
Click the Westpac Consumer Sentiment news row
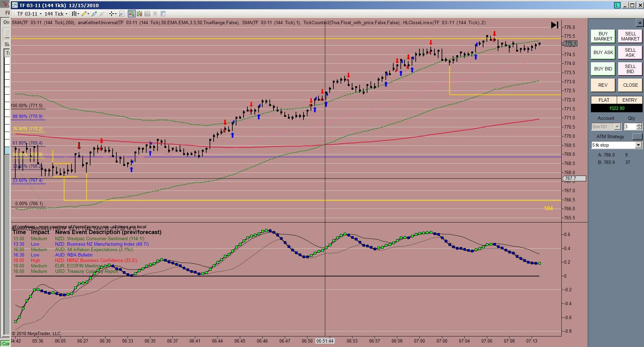tap(79, 239)
